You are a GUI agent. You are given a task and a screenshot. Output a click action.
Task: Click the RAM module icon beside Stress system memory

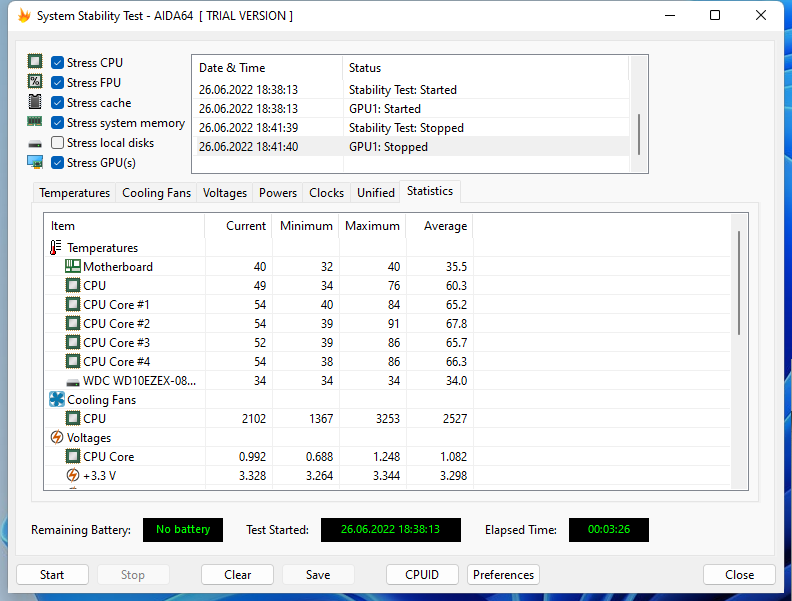[35, 122]
